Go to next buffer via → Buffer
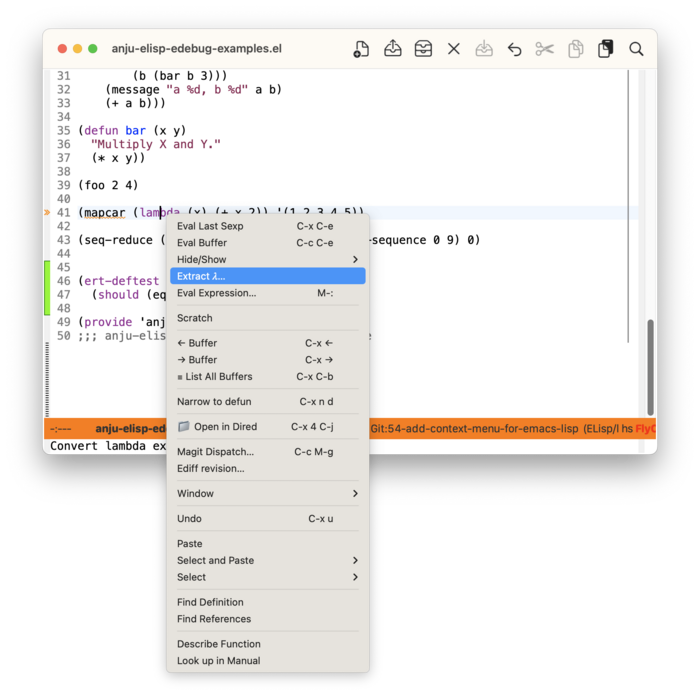700x693 pixels. (x=268, y=360)
